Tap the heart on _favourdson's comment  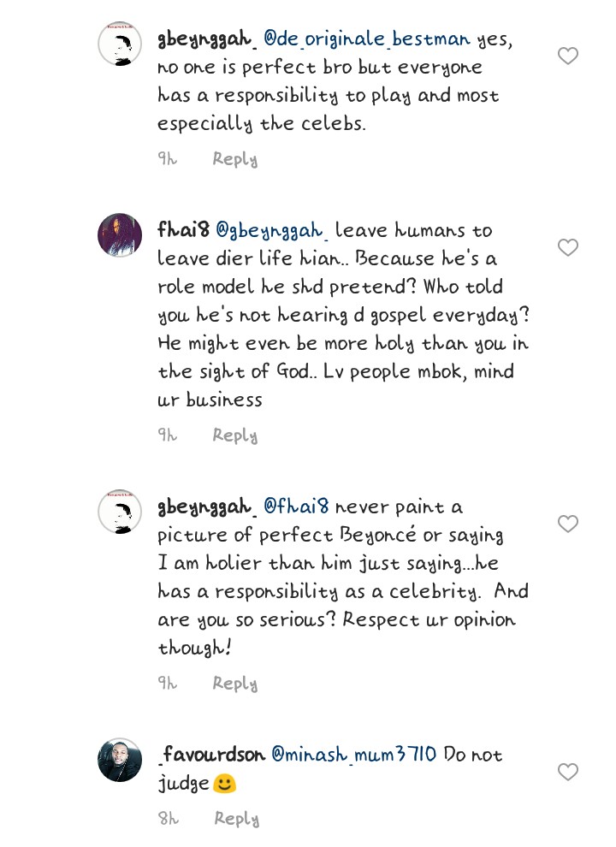(568, 773)
